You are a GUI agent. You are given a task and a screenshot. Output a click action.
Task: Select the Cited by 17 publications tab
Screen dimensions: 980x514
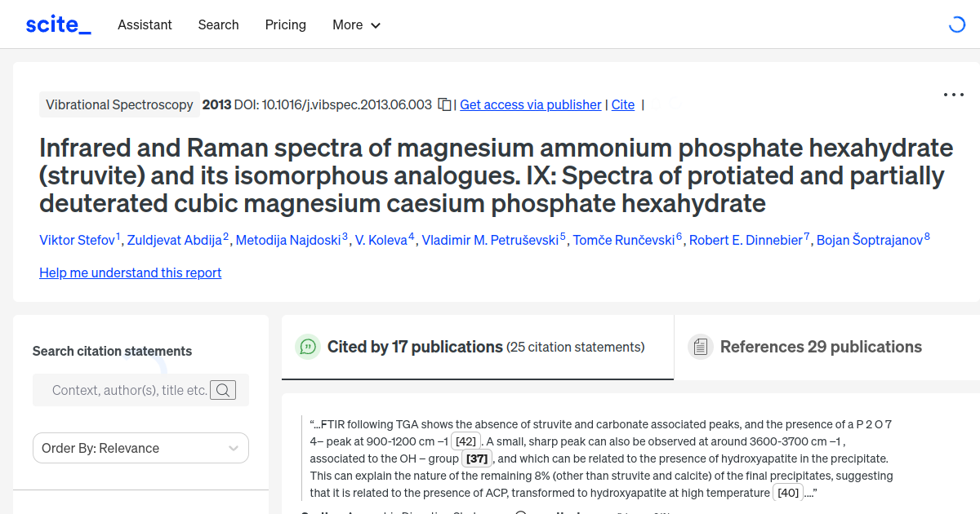tap(416, 347)
